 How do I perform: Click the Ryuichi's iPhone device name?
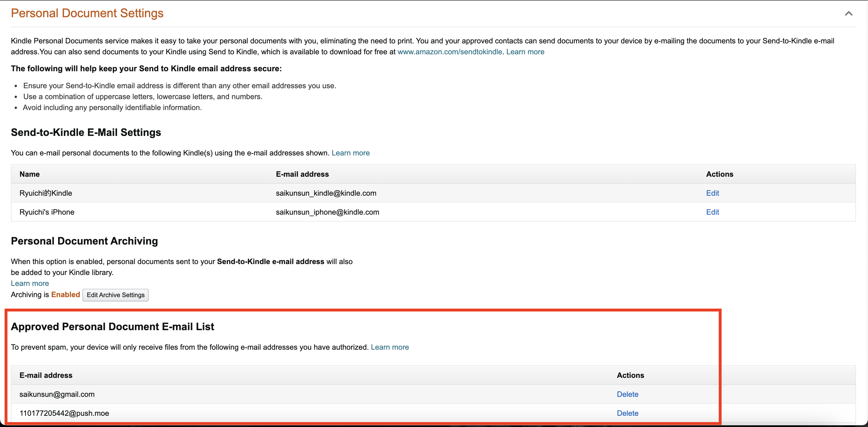coord(47,212)
